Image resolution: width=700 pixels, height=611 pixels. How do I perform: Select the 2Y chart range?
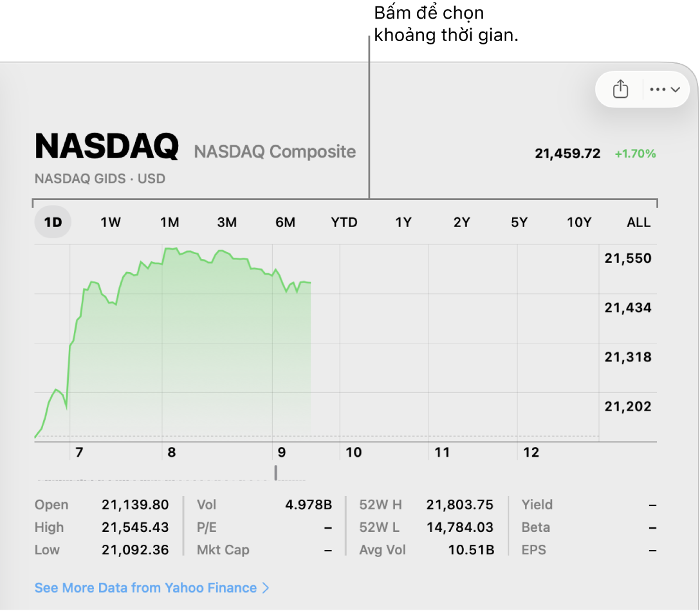(x=461, y=223)
